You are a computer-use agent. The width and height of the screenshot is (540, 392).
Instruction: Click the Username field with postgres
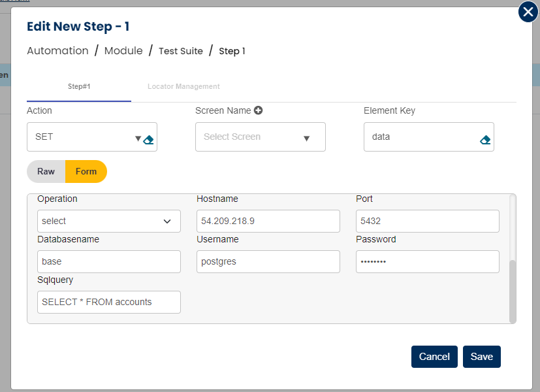[268, 262]
